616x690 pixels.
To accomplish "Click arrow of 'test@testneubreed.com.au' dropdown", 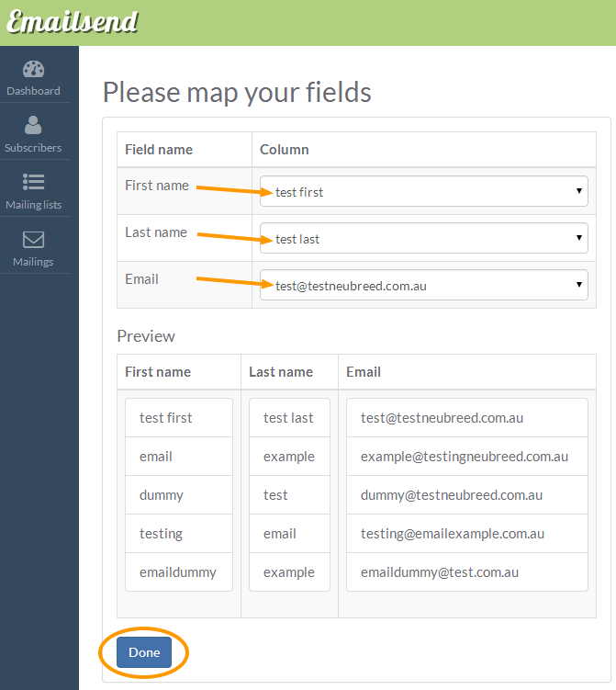I will click(x=579, y=284).
